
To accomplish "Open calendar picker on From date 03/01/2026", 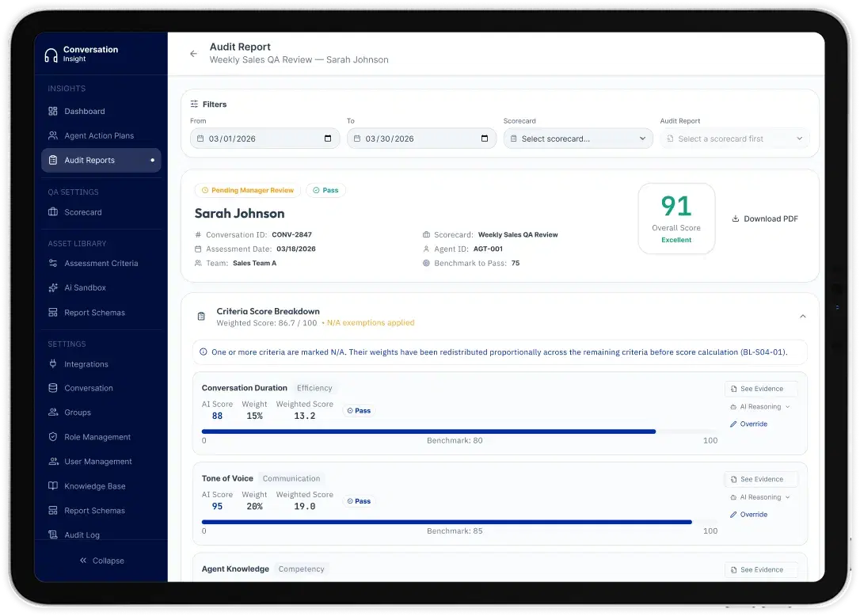I will coord(327,139).
